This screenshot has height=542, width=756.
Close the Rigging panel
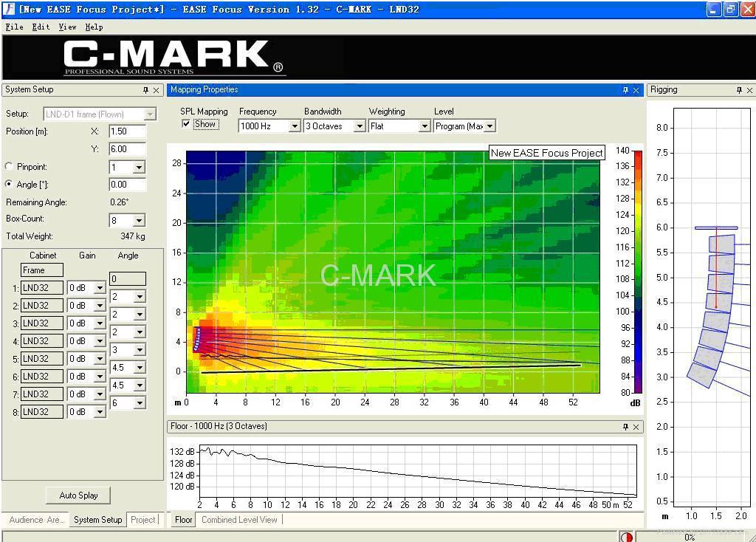tap(750, 90)
